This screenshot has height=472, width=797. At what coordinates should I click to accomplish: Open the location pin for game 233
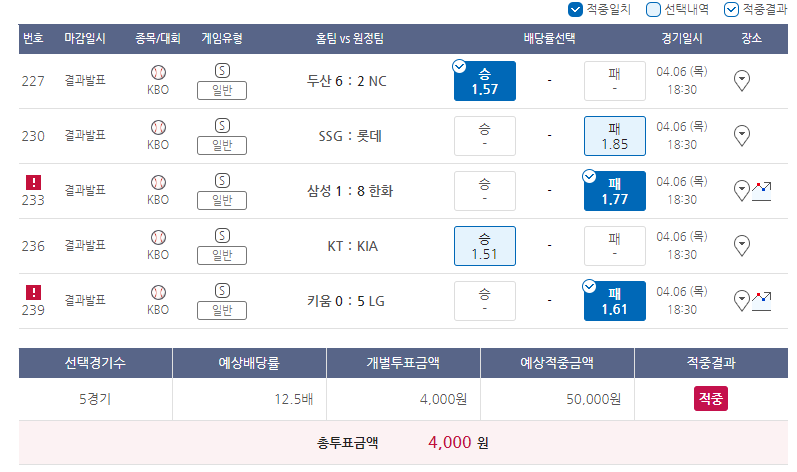(742, 191)
